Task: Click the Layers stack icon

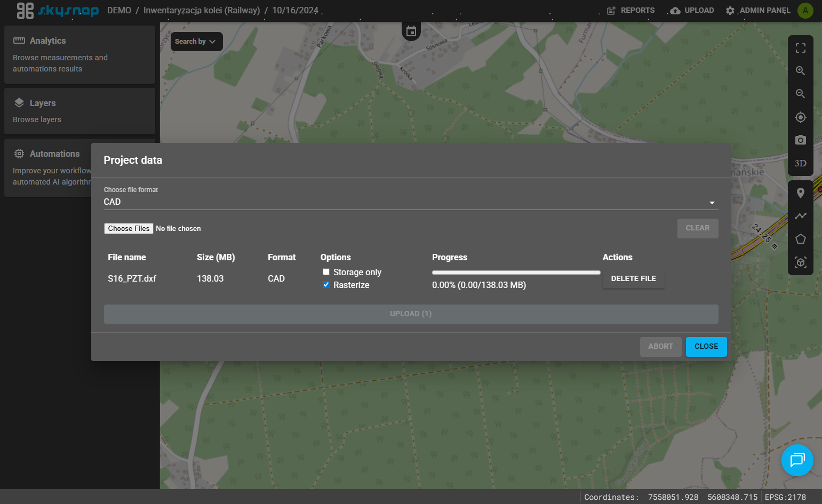Action: click(19, 103)
